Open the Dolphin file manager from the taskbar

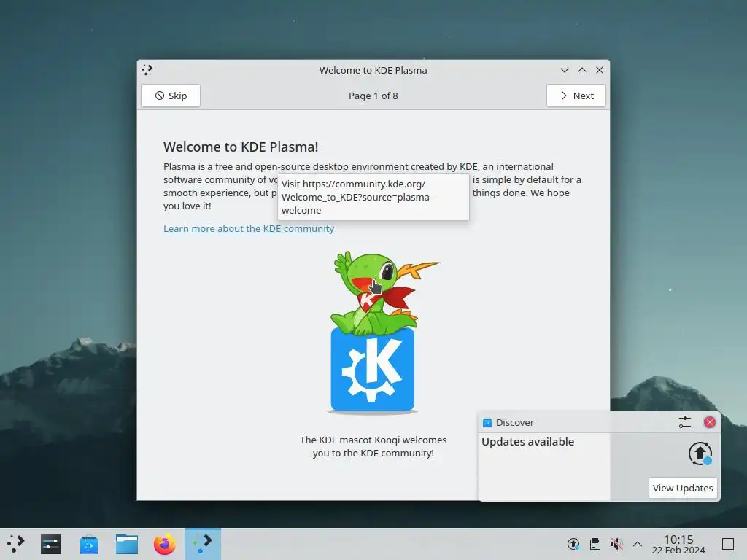click(127, 544)
